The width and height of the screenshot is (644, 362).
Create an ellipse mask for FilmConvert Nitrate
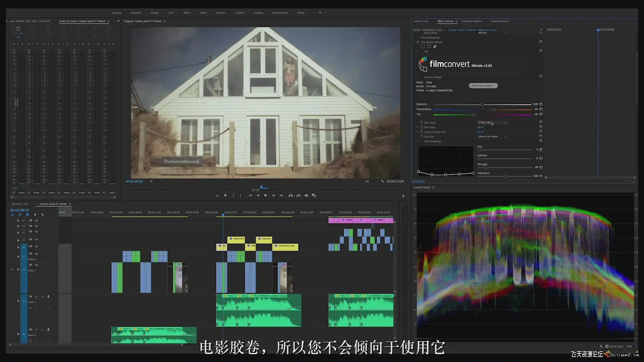(423, 47)
